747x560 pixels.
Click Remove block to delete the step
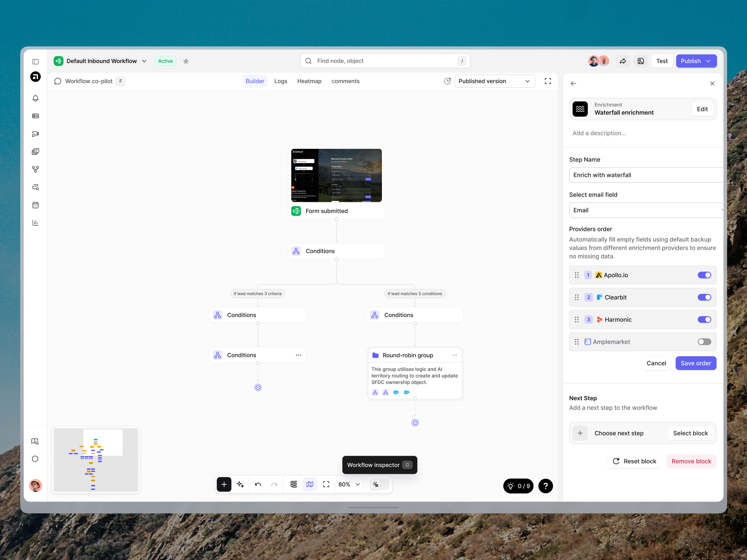click(x=691, y=461)
